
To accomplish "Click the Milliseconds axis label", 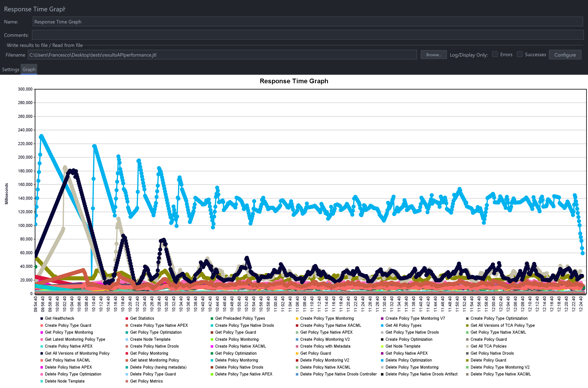I will 6,194.
